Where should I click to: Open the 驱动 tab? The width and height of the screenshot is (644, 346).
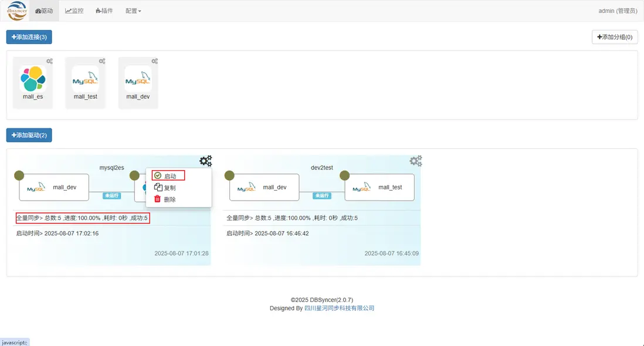[x=44, y=11]
